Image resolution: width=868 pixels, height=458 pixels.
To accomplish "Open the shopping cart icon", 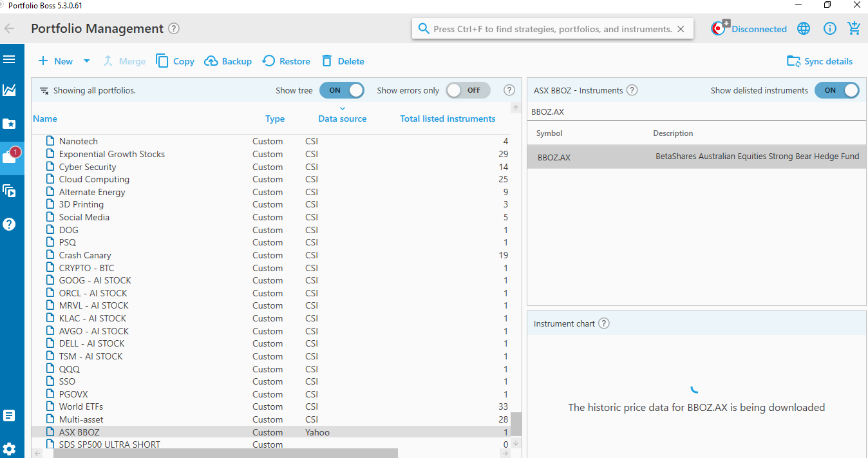I will 854,28.
